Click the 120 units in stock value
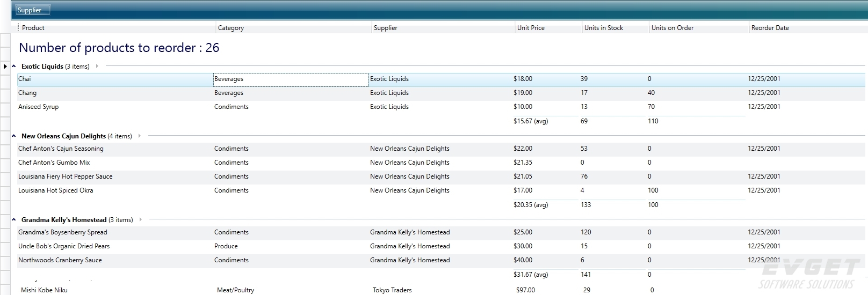 coord(585,233)
